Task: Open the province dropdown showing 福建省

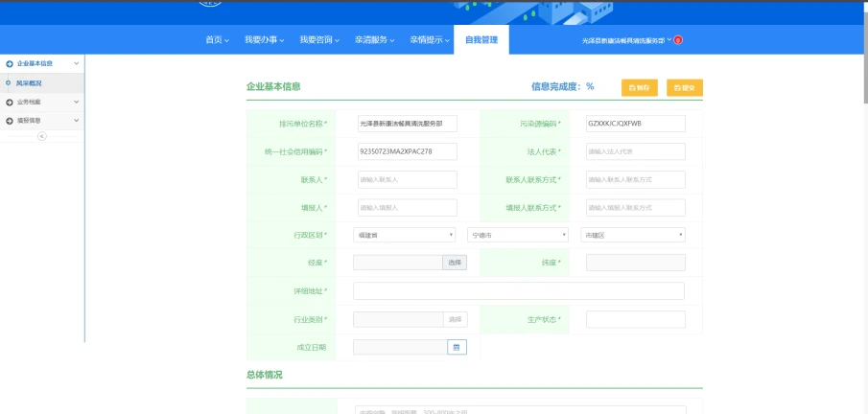Action: pos(405,235)
